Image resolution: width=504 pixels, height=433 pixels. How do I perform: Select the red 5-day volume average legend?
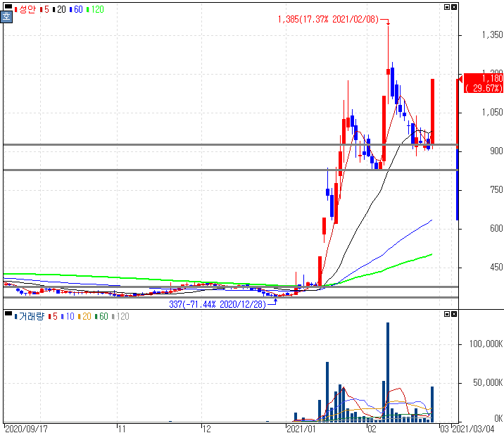[53, 316]
